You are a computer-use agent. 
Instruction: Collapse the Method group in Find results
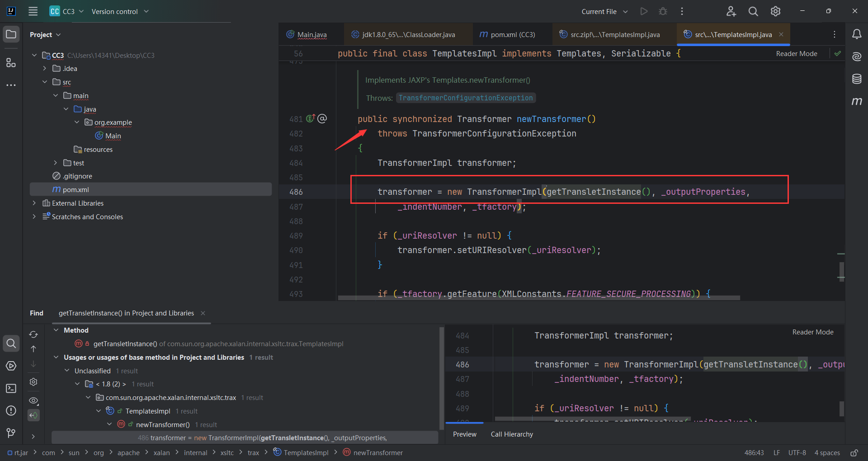(56, 330)
